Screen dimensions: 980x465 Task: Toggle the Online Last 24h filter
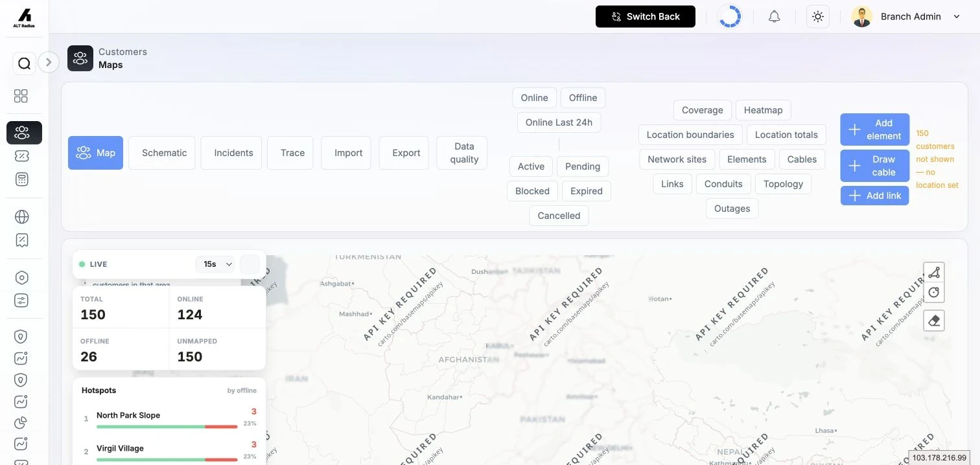[x=559, y=122]
